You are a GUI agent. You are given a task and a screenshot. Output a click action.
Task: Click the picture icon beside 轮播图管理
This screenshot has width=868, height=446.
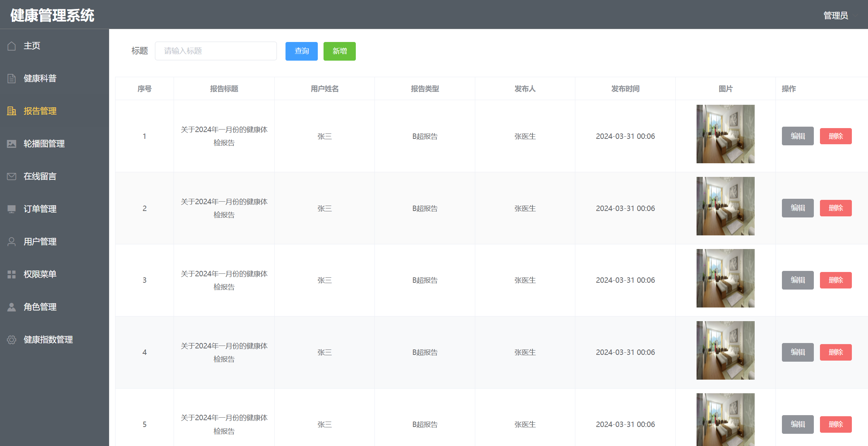click(x=11, y=144)
